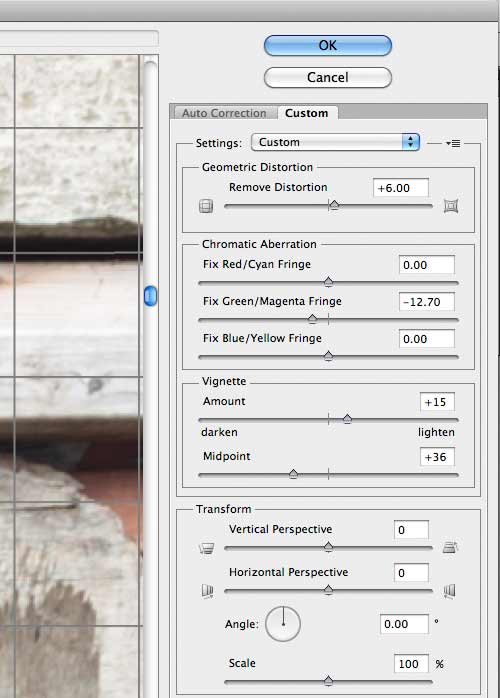This screenshot has height=698, width=500.
Task: Click the barrel distortion icon
Action: 206,206
